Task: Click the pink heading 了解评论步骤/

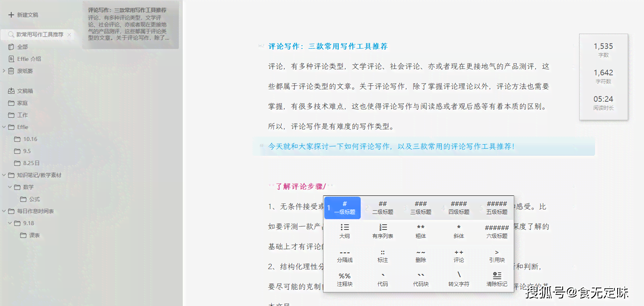Action: pos(301,187)
